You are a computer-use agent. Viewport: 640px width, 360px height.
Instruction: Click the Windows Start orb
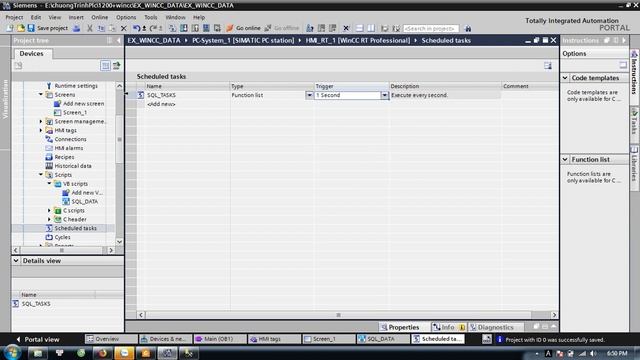12,353
